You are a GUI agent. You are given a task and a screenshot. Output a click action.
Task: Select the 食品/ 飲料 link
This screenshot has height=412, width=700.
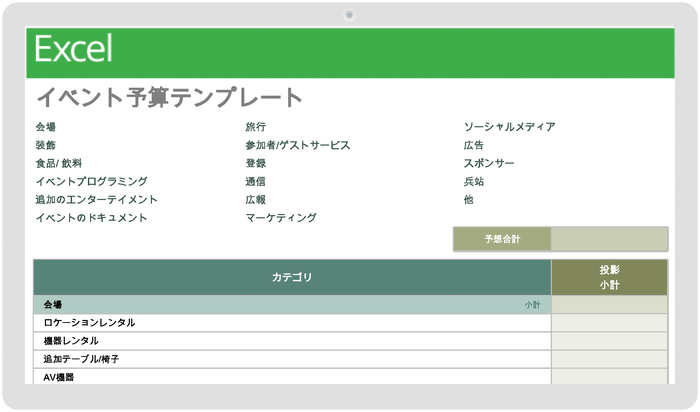point(59,163)
